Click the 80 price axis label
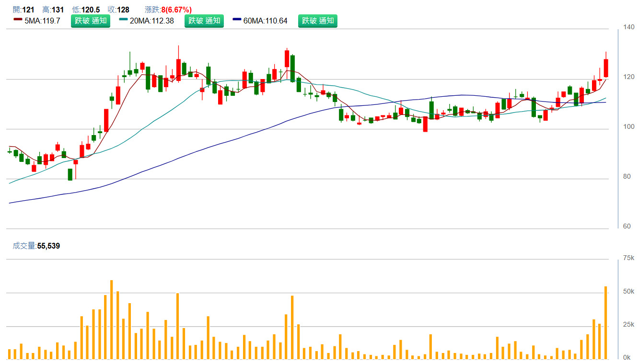Screen dimensions: 638x364 pos(627,177)
